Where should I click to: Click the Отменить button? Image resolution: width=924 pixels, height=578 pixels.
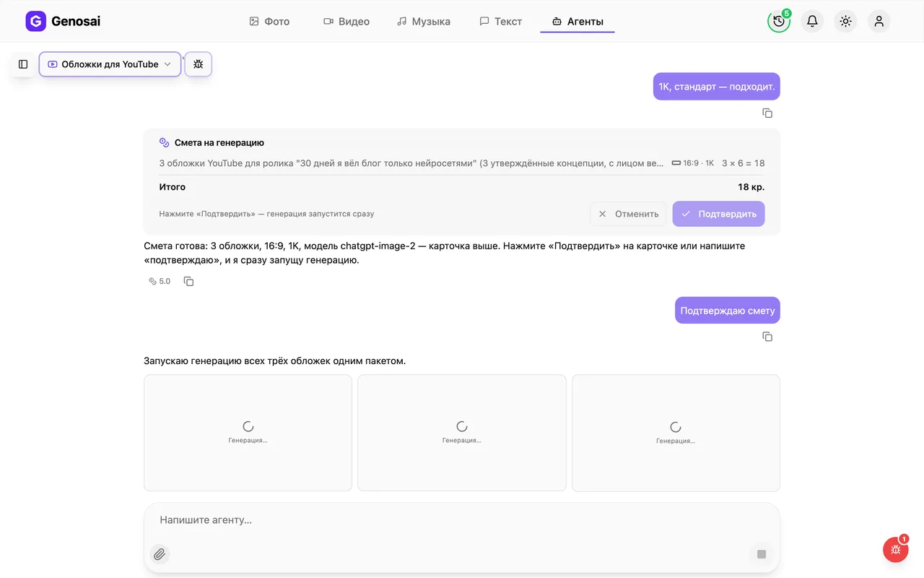pyautogui.click(x=628, y=214)
